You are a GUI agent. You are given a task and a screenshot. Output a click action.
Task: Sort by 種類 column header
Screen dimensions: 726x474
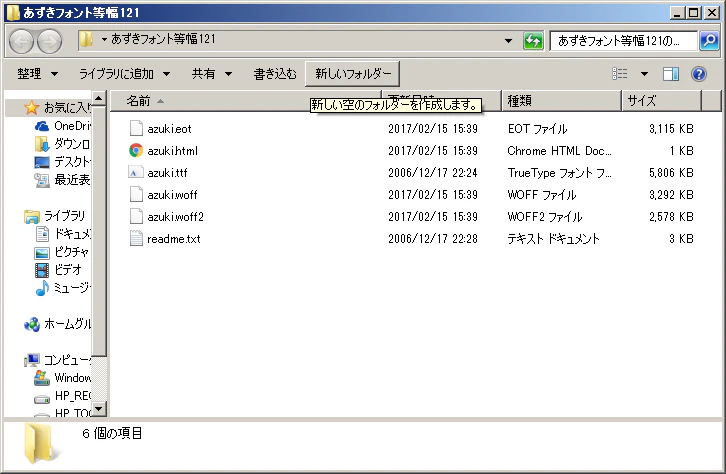click(561, 101)
